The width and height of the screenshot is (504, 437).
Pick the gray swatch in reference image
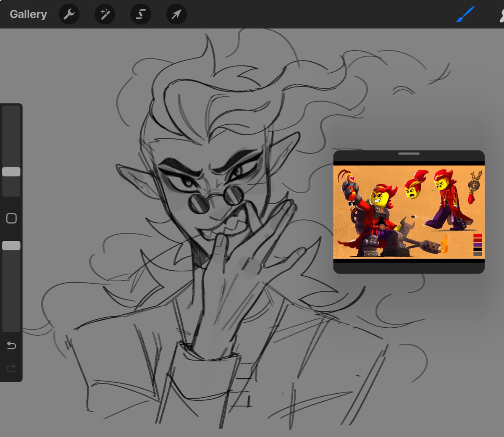(x=478, y=254)
